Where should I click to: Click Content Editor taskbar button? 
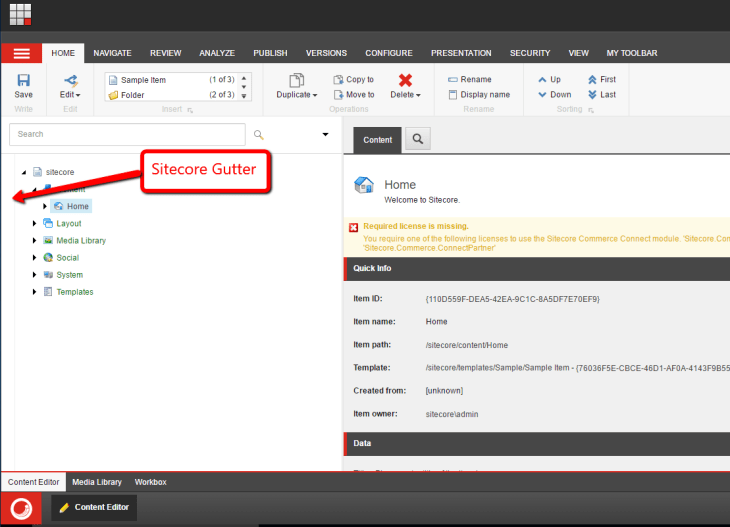point(94,507)
